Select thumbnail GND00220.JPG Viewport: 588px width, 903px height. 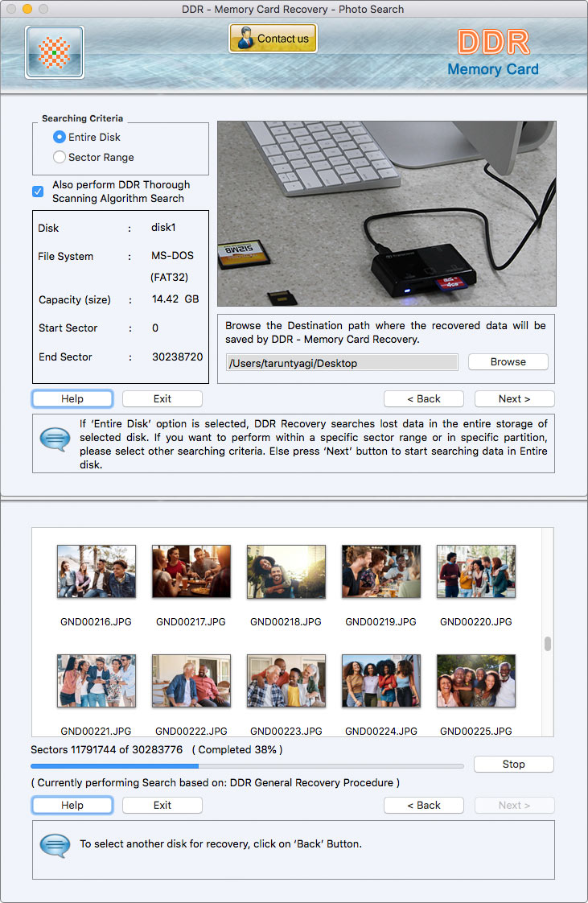pyautogui.click(x=476, y=571)
